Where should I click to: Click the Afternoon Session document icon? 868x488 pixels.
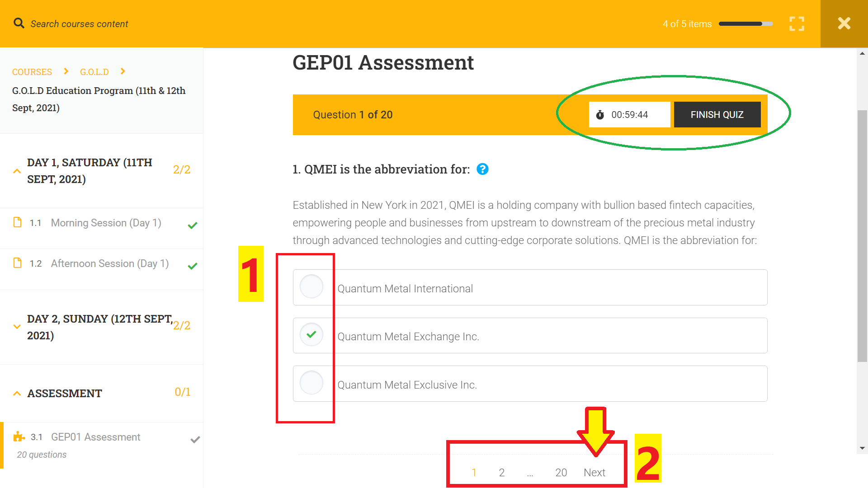point(18,263)
